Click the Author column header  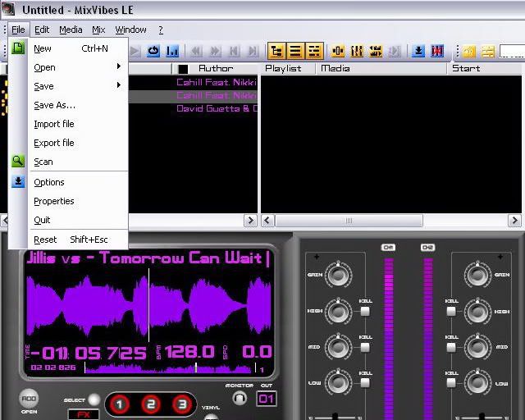217,68
